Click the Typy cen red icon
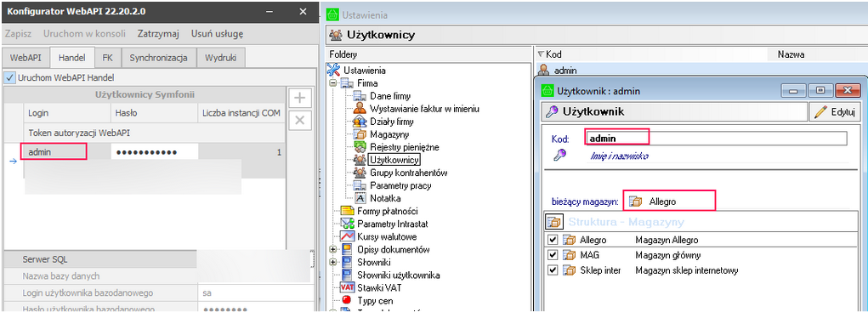The image size is (868, 312). pyautogui.click(x=348, y=300)
